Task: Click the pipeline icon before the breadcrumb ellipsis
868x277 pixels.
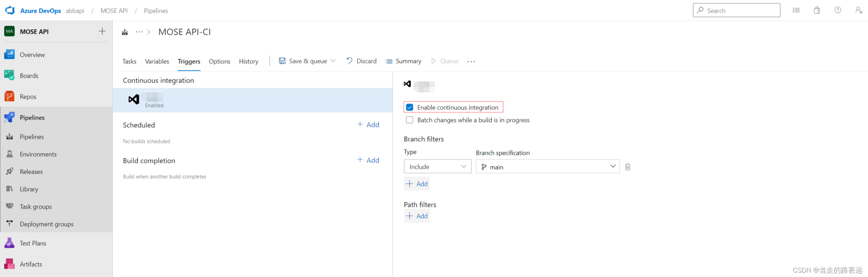Action: point(125,32)
